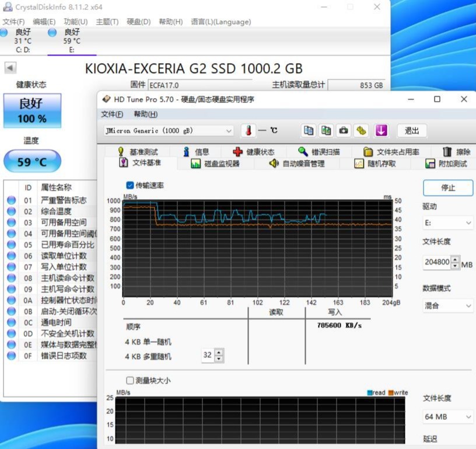
Task: Open the 基准测试 benchmark tab
Action: (138, 152)
